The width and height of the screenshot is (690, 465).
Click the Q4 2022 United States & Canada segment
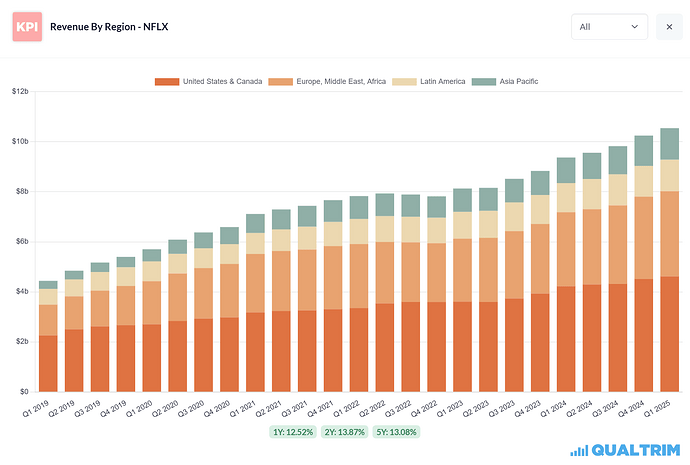(437, 347)
